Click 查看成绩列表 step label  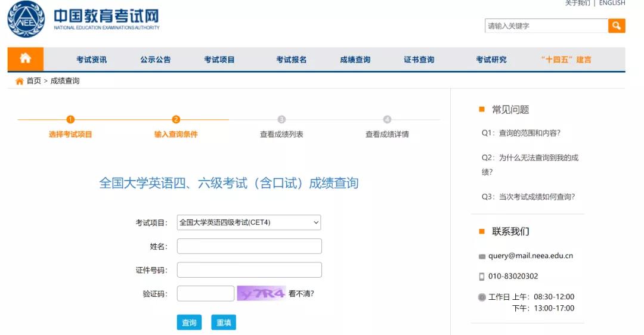click(281, 134)
